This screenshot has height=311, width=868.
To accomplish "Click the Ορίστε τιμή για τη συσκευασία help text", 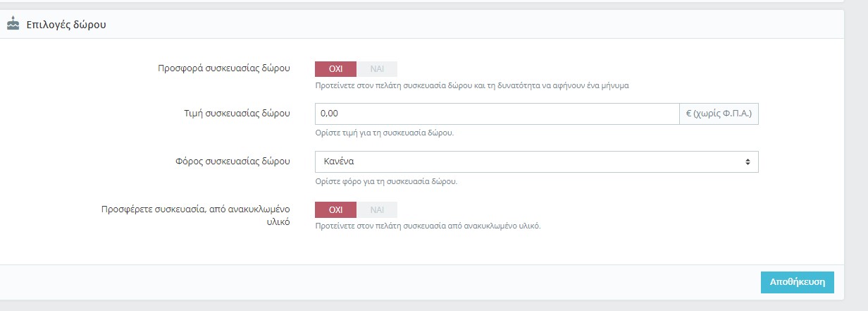I will pyautogui.click(x=383, y=133).
